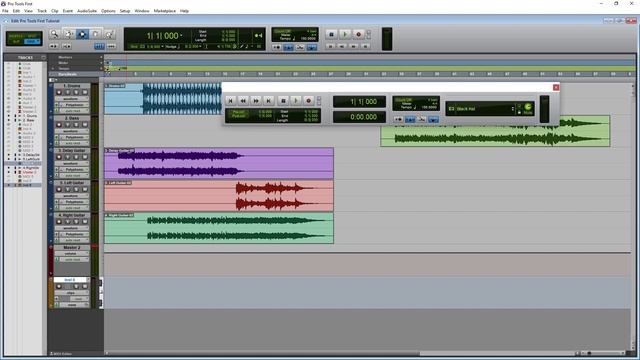Click Record in floating Transport window
This screenshot has height=360, width=640.
(309, 100)
